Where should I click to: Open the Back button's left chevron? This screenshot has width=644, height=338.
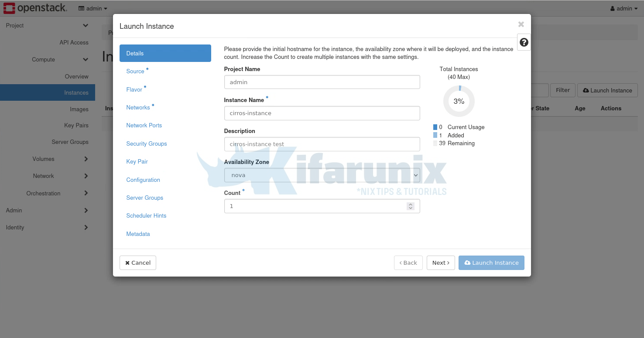[401, 263]
